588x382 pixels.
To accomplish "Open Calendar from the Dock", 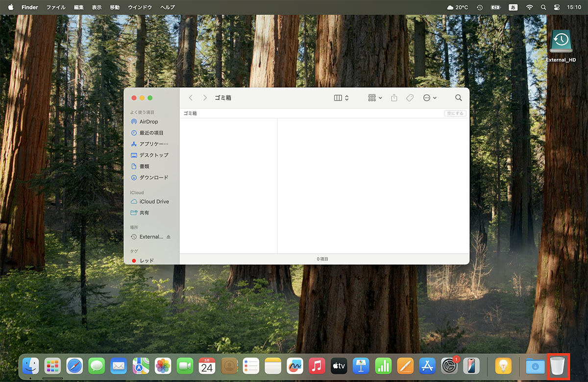I will tap(207, 365).
